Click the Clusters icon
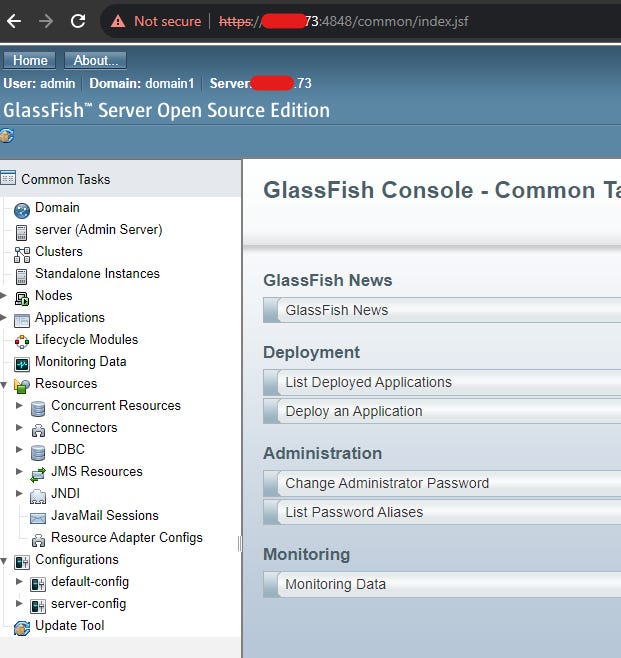This screenshot has height=658, width=621. (x=22, y=255)
